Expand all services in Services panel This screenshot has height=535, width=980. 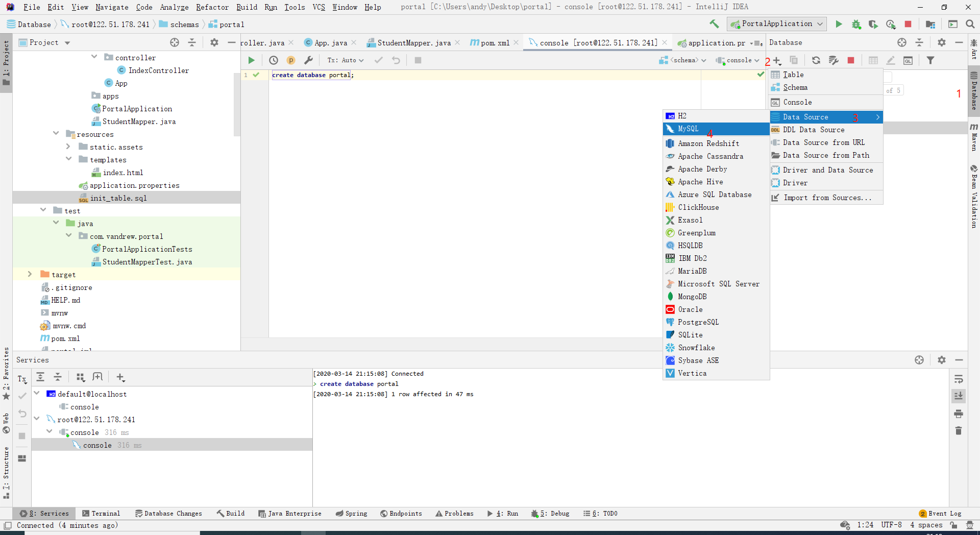tap(40, 377)
